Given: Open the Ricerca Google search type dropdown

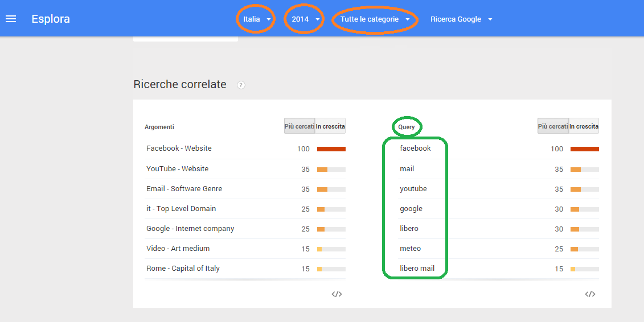Looking at the screenshot, I should pos(461,19).
